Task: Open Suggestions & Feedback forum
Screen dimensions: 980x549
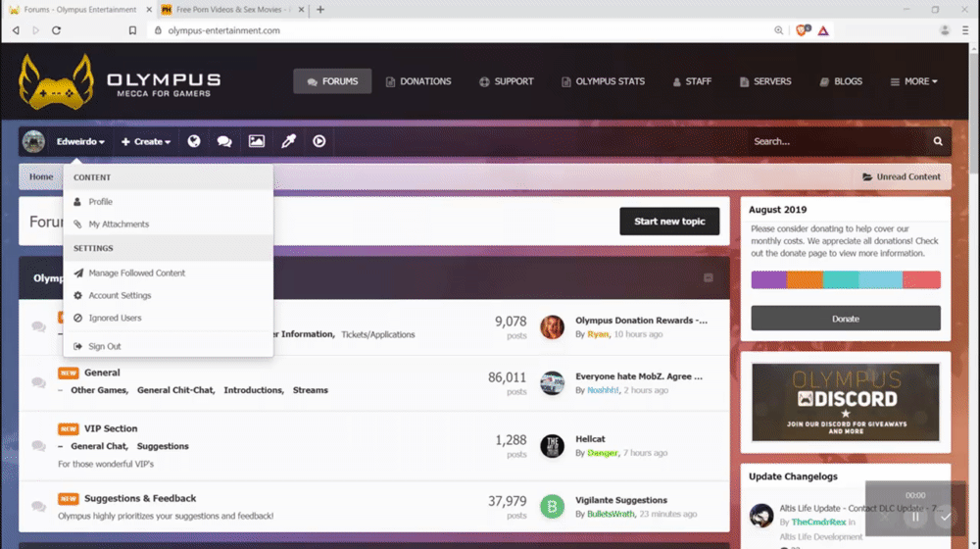Action: click(140, 498)
